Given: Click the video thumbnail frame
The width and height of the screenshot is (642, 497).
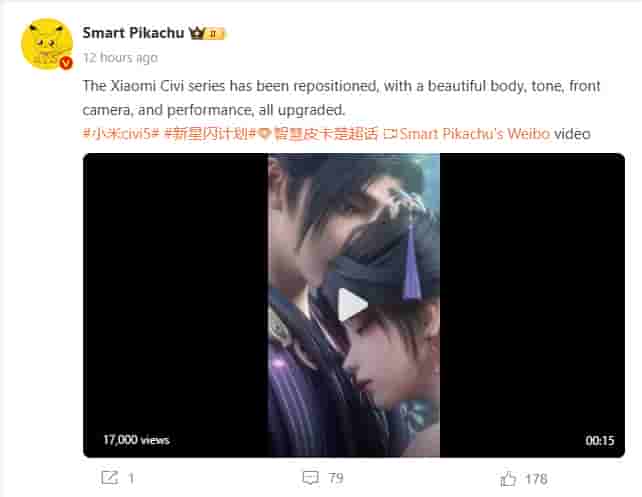Looking at the screenshot, I should click(354, 305).
